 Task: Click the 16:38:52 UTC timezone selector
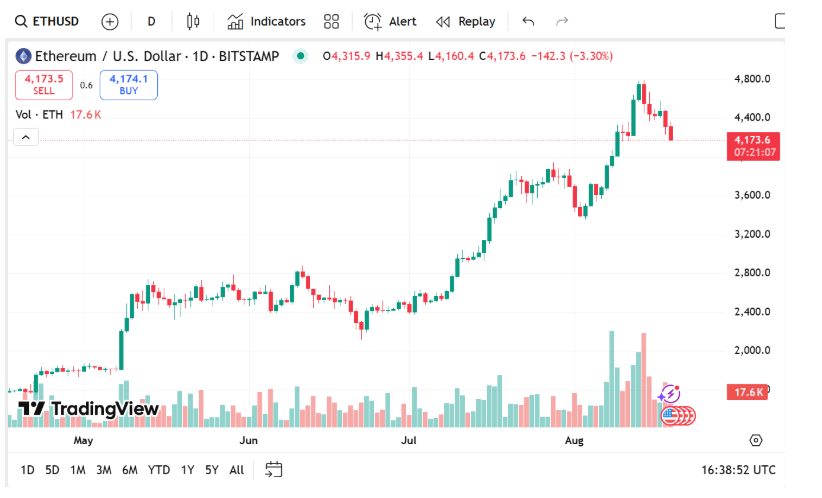pyautogui.click(x=738, y=469)
